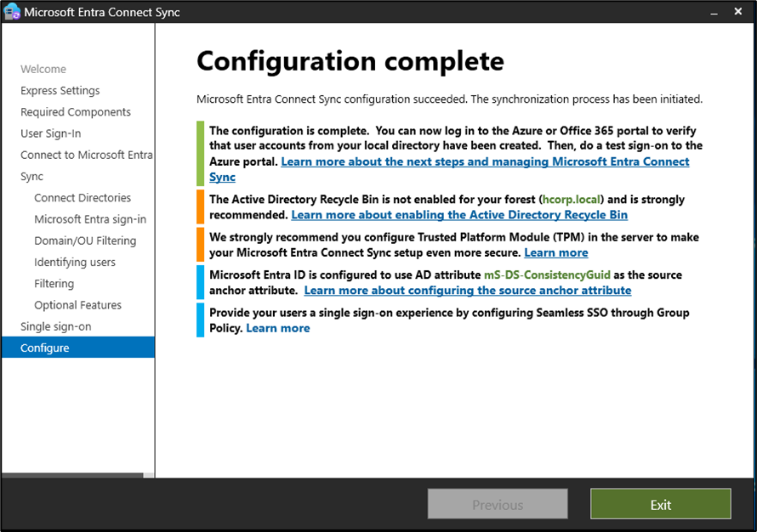Click Learn more link for Trusted Platform Module
This screenshot has height=532, width=757.
(x=555, y=252)
